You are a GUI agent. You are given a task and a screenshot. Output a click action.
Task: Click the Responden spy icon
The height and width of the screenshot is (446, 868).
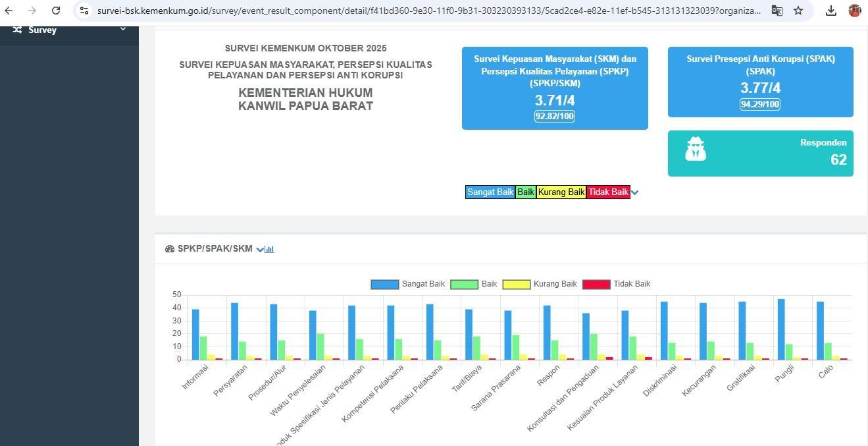pyautogui.click(x=696, y=150)
